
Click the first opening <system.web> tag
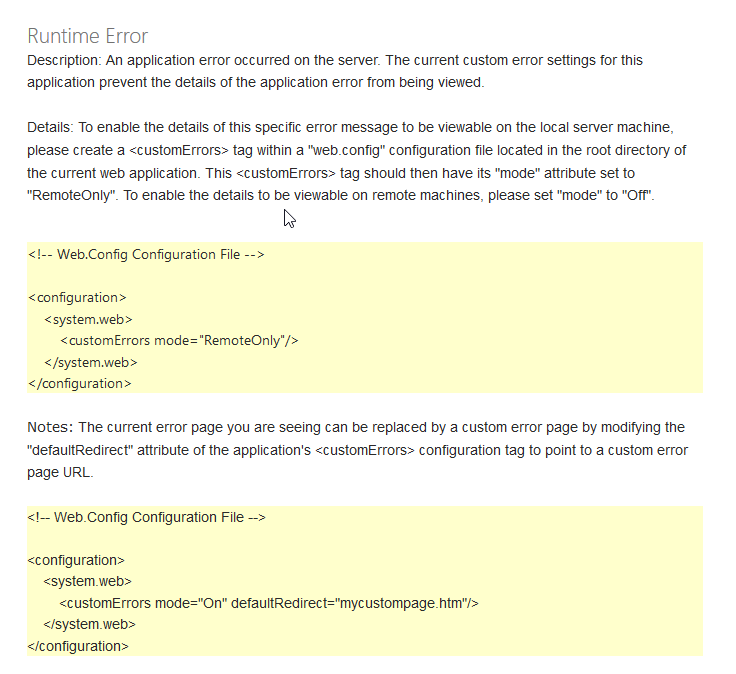tap(88, 319)
